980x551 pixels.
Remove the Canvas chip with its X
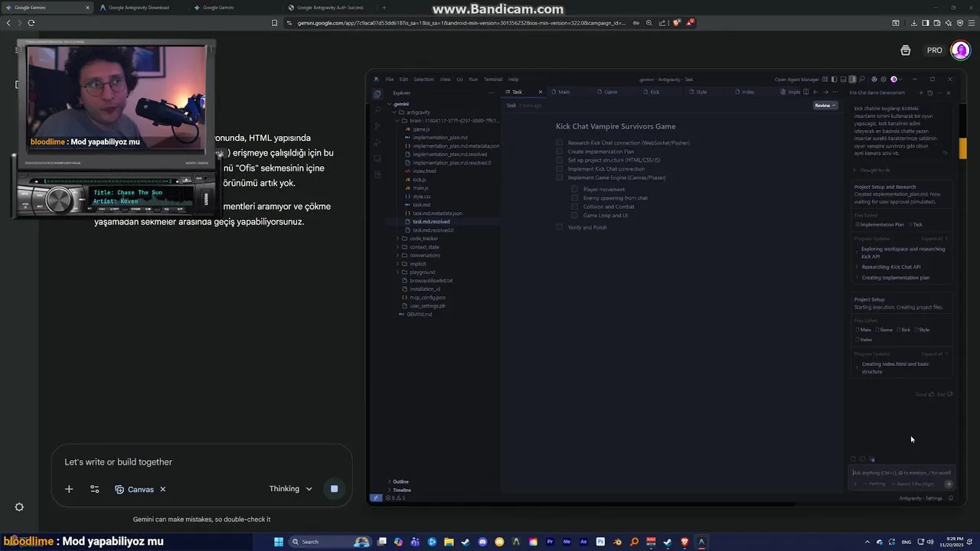pyautogui.click(x=163, y=489)
